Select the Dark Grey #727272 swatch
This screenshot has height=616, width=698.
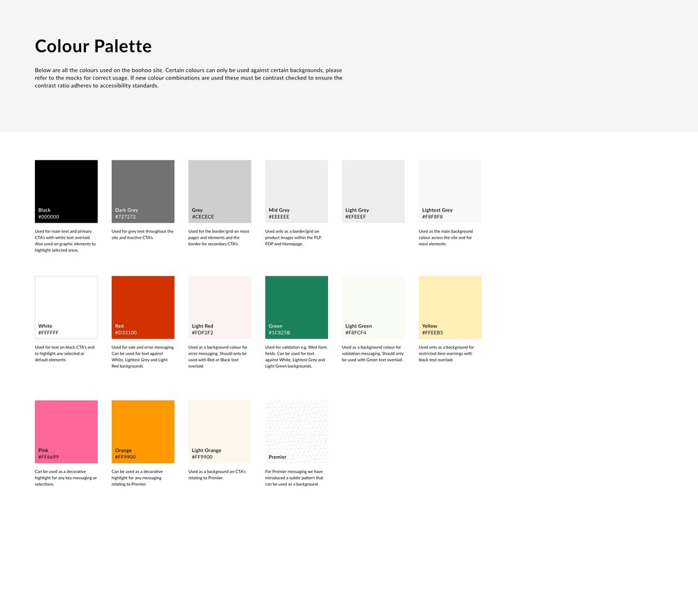143,191
